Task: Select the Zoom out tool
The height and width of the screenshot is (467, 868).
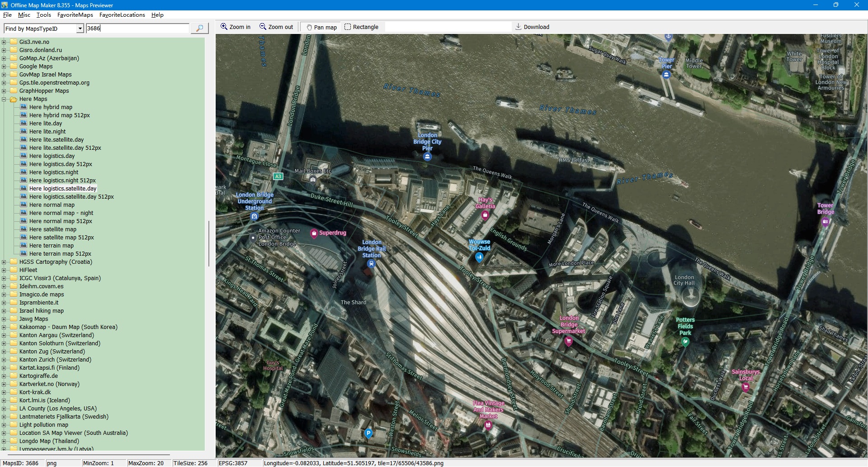Action: coord(276,27)
